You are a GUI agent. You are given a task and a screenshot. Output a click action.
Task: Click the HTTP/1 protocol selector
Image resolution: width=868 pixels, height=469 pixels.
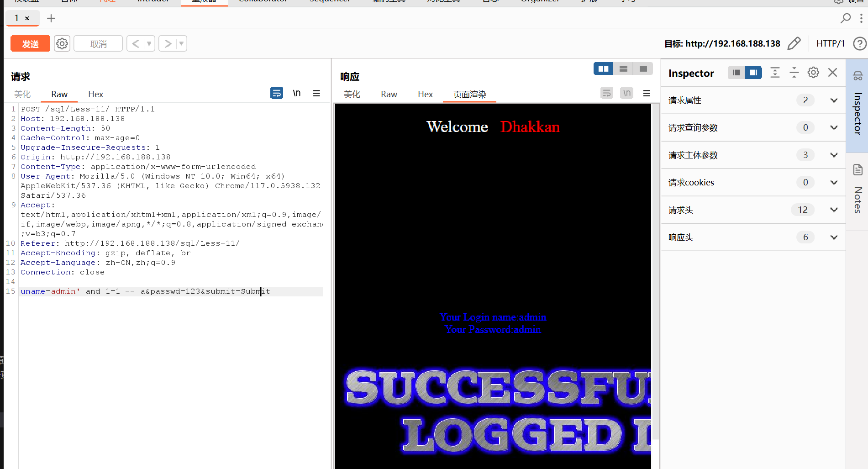click(x=831, y=43)
